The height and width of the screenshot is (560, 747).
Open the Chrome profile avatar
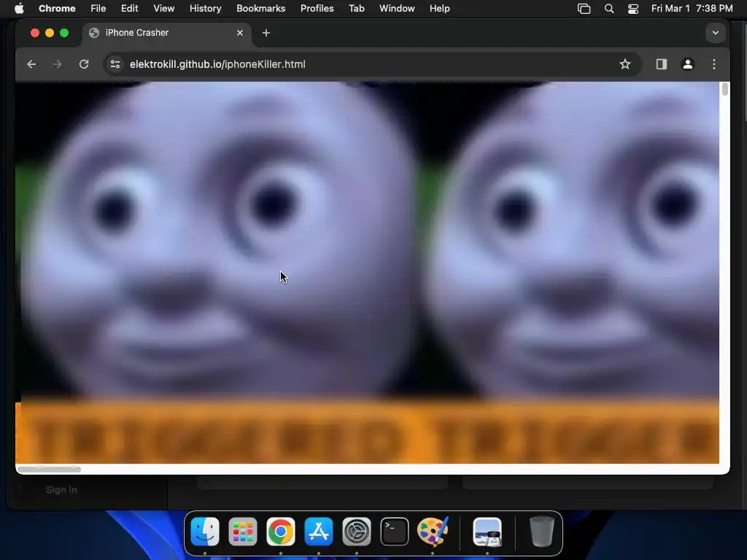point(687,64)
